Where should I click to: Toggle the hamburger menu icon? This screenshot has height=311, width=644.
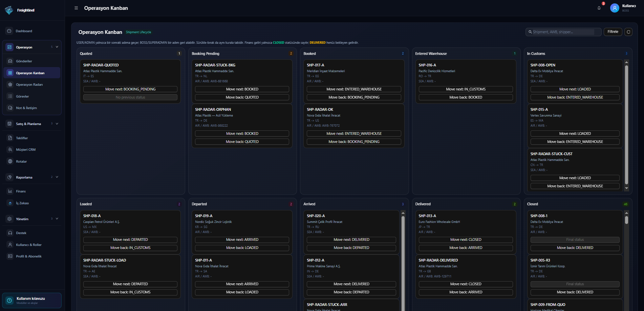point(76,8)
